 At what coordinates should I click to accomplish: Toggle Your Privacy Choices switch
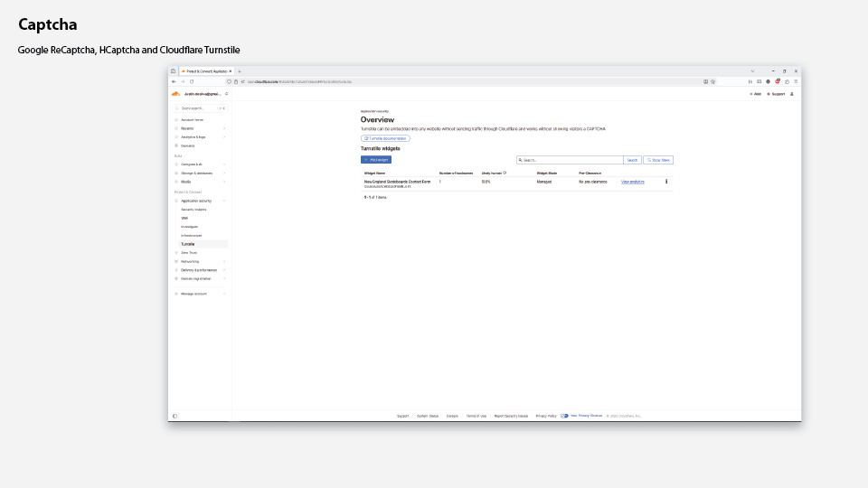(564, 416)
